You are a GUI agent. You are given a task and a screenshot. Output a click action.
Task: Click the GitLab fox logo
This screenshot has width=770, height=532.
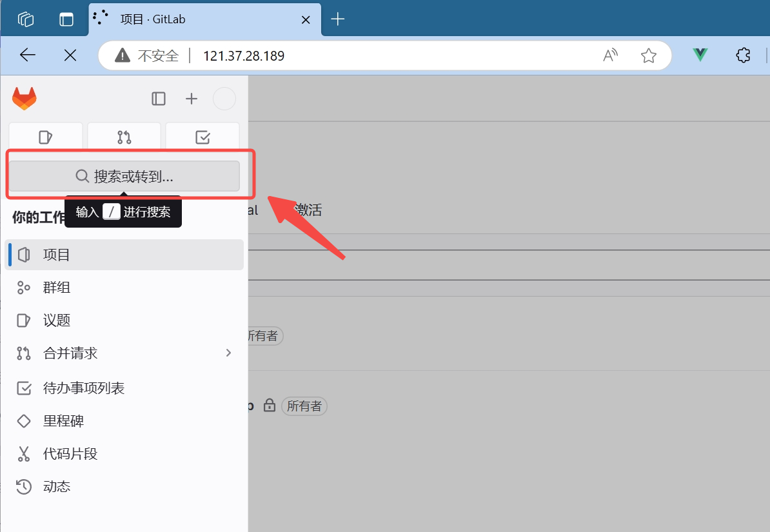[x=25, y=98]
